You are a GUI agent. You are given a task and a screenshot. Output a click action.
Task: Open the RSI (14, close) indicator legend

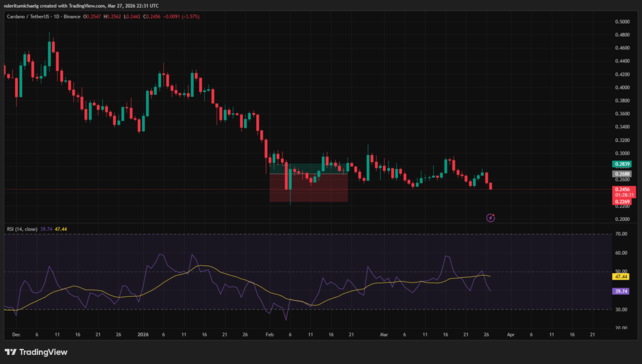pyautogui.click(x=21, y=229)
